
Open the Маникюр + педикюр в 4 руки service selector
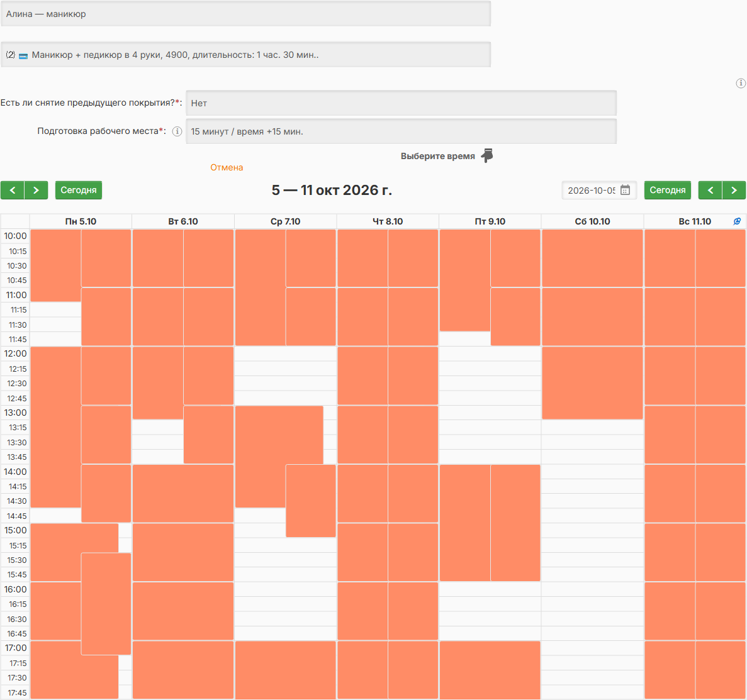246,55
